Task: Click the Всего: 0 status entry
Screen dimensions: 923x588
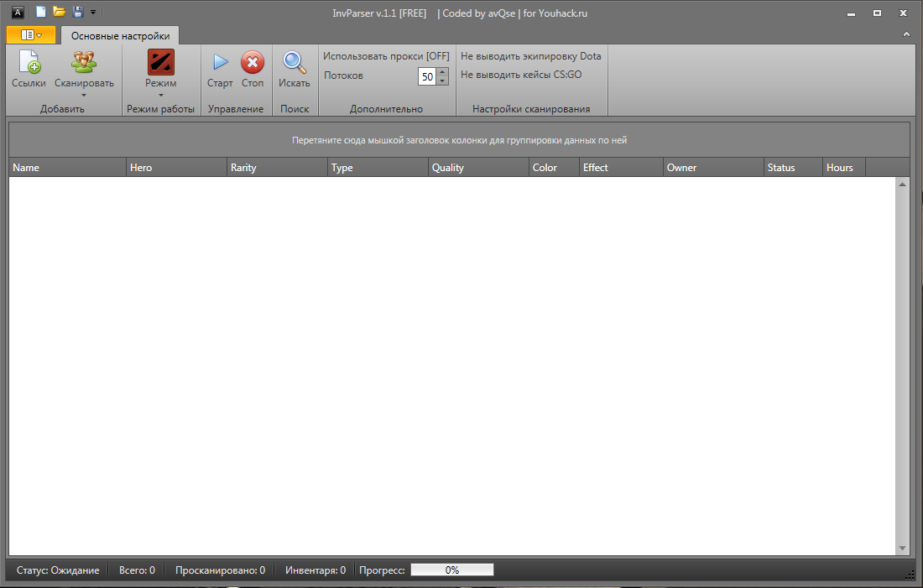Action: click(137, 570)
